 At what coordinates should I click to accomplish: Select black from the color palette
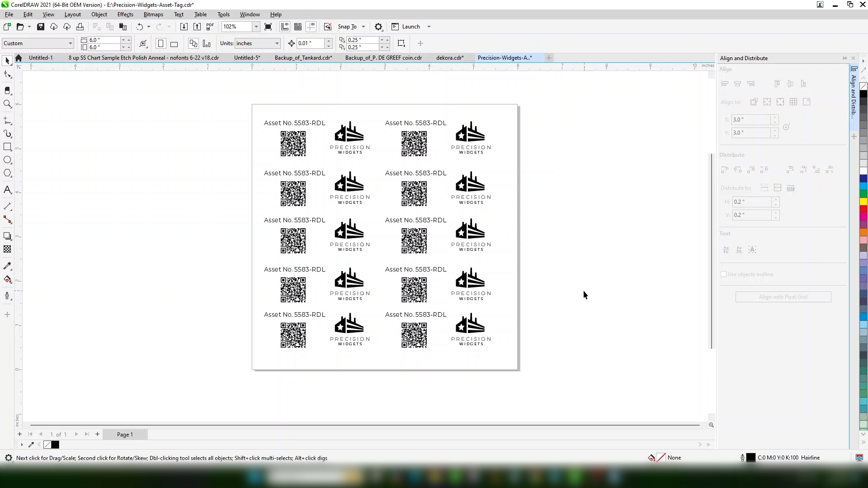(x=864, y=94)
